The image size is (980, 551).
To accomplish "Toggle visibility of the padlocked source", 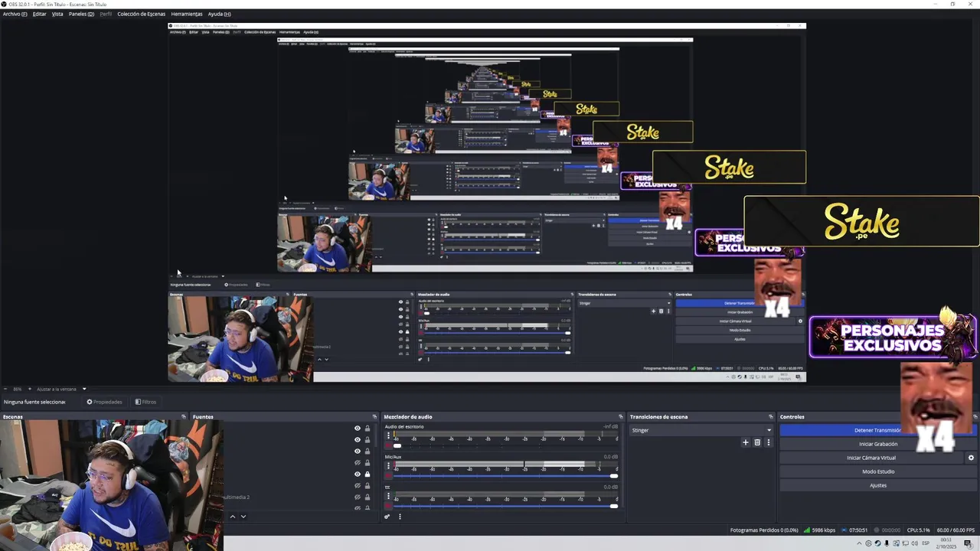I will 357,474.
